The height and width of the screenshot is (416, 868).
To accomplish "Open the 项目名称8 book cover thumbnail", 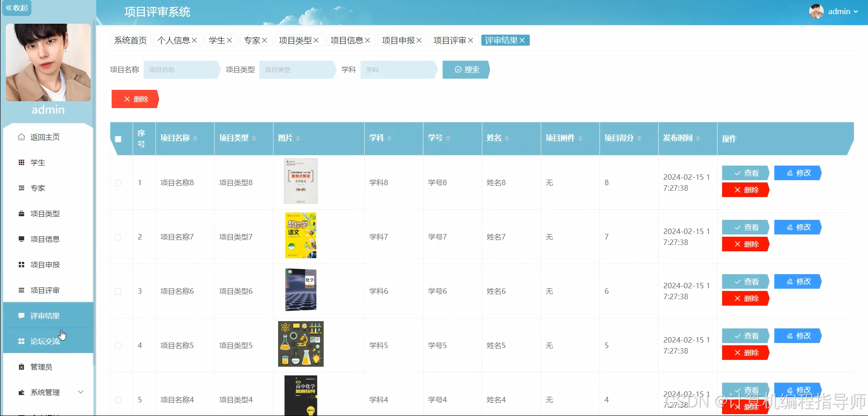I will pyautogui.click(x=301, y=181).
